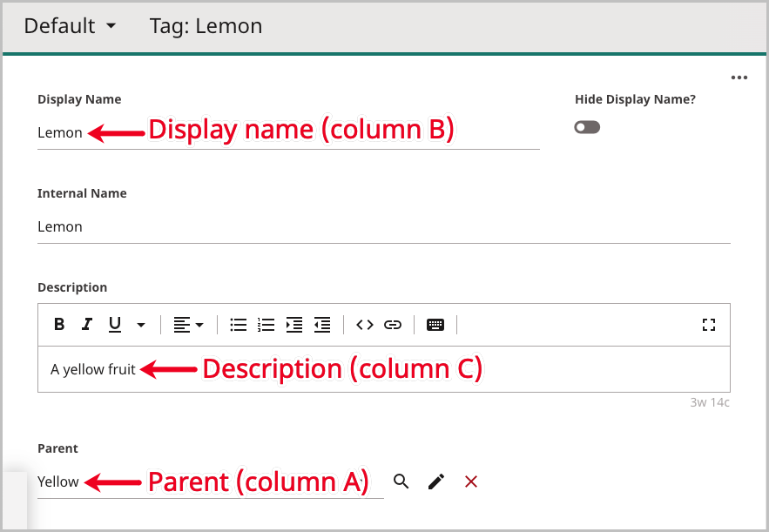Remove the Parent tag Yellow

click(471, 481)
